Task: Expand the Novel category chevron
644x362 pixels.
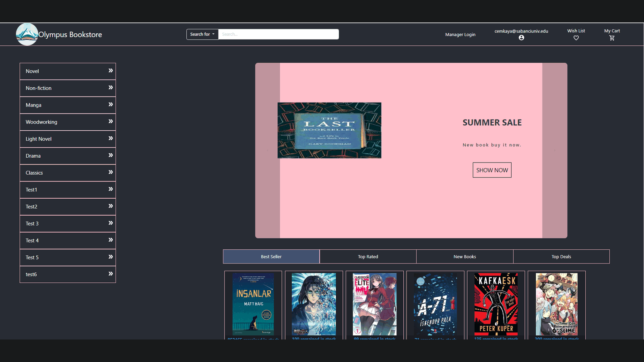Action: coord(110,70)
